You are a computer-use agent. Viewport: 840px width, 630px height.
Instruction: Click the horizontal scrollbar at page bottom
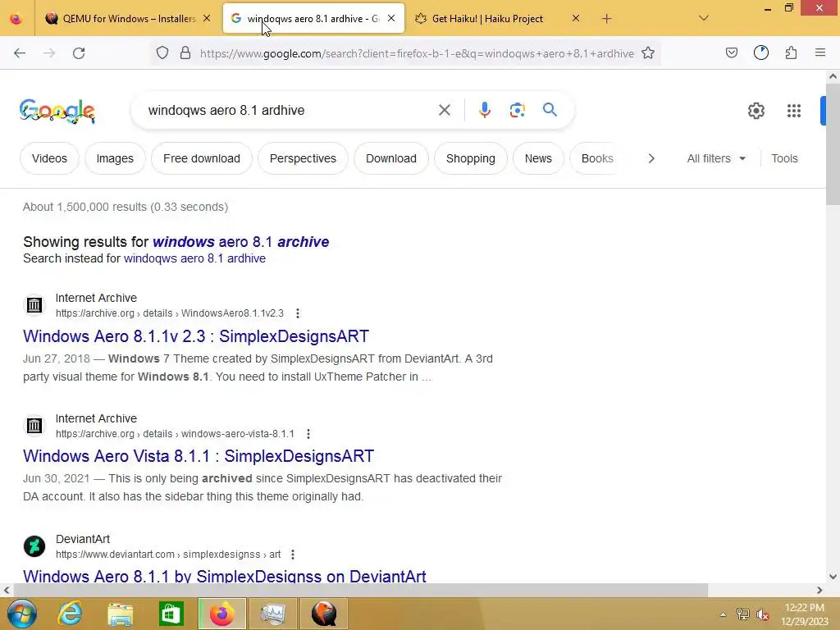coord(361,591)
